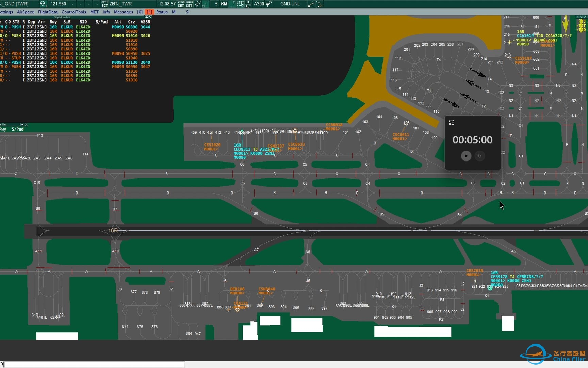
Task: Click the command line input field
Action: [x=94, y=364]
